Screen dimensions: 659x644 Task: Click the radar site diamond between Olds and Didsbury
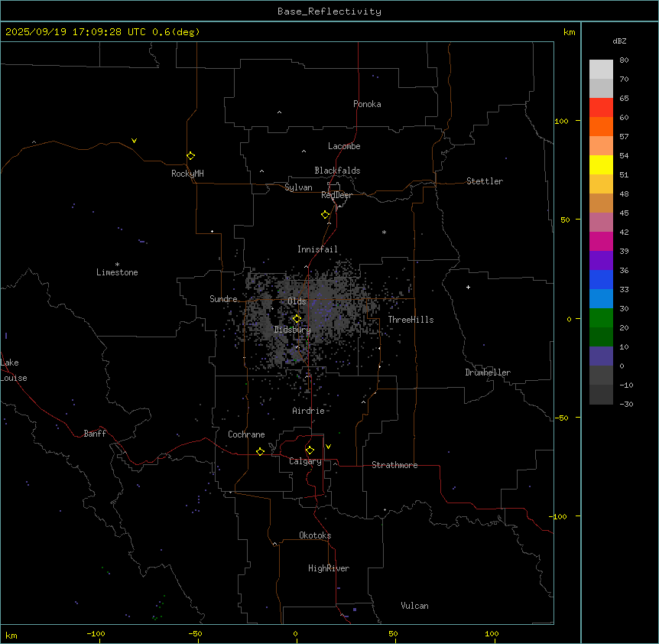pyautogui.click(x=297, y=319)
